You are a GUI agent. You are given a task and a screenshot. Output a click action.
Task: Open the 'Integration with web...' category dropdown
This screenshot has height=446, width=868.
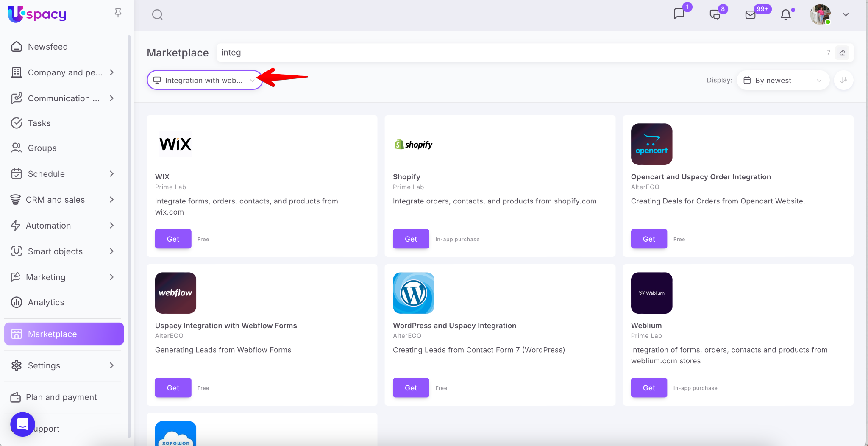coord(204,80)
